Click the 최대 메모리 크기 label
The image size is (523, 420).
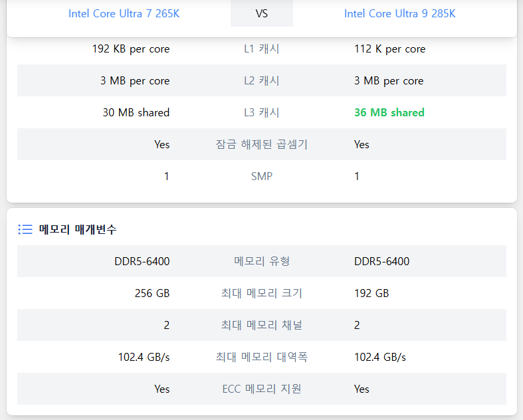pyautogui.click(x=262, y=293)
